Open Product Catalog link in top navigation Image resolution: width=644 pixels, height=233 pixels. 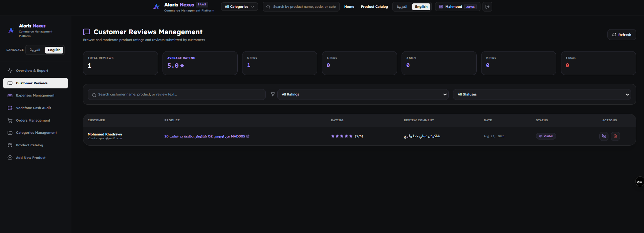coord(374,7)
